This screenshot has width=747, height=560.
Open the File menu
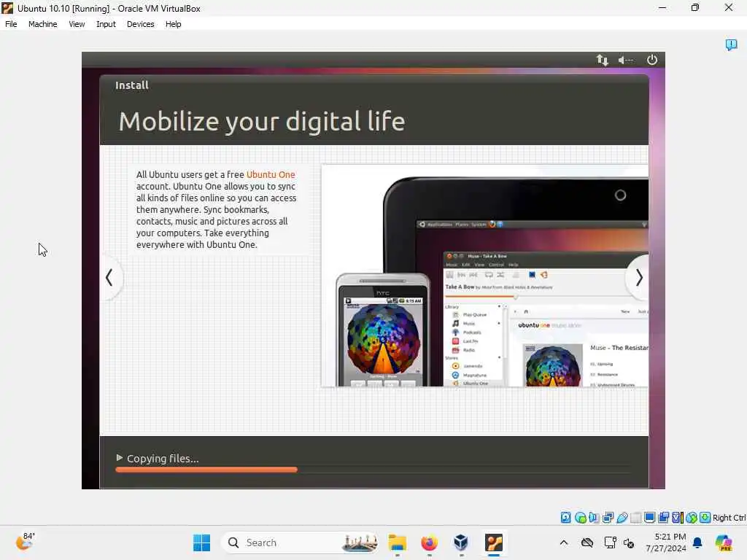(11, 24)
